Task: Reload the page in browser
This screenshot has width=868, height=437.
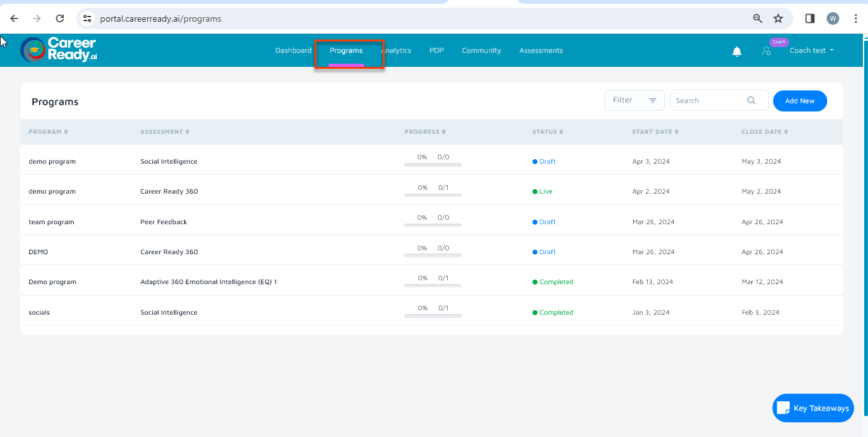Action: point(60,18)
